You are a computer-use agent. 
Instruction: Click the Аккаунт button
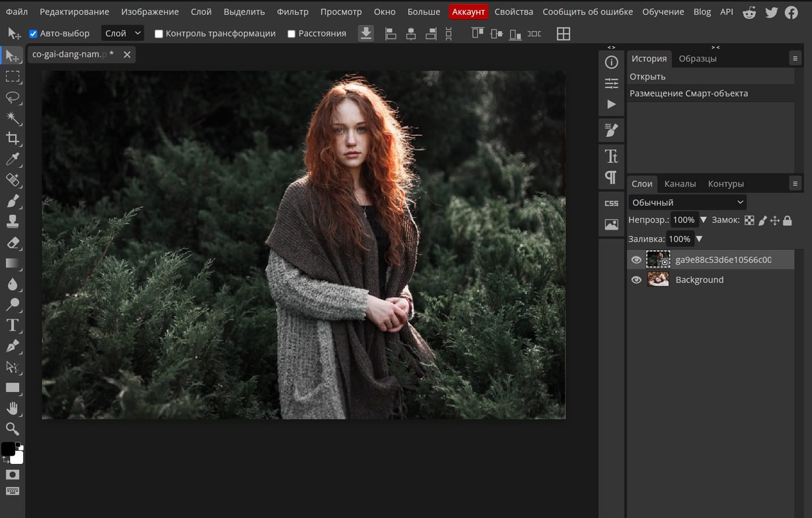[468, 11]
